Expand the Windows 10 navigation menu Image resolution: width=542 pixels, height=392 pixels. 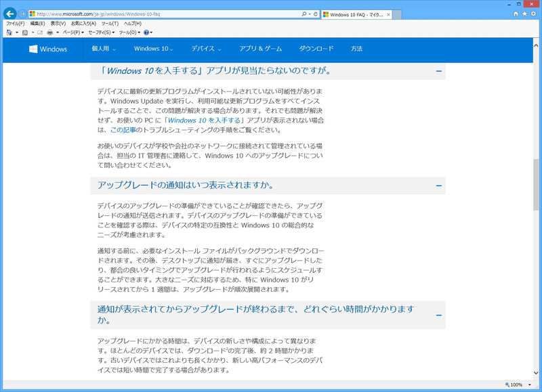point(154,49)
